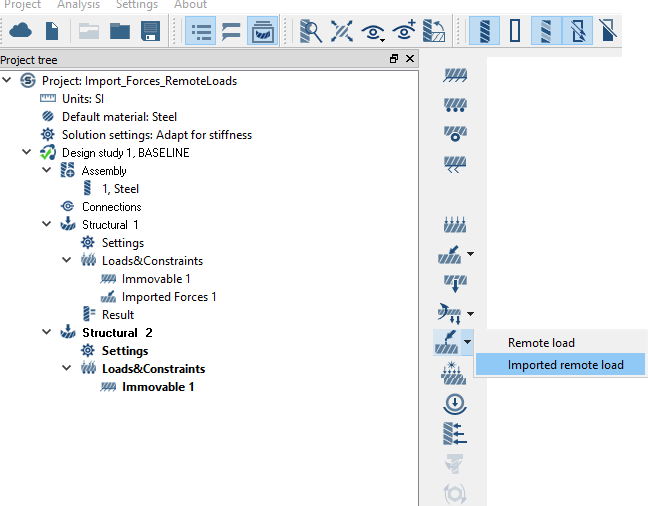Choose Remote load in the popup menu
Image resolution: width=648 pixels, height=506 pixels.
click(541, 343)
